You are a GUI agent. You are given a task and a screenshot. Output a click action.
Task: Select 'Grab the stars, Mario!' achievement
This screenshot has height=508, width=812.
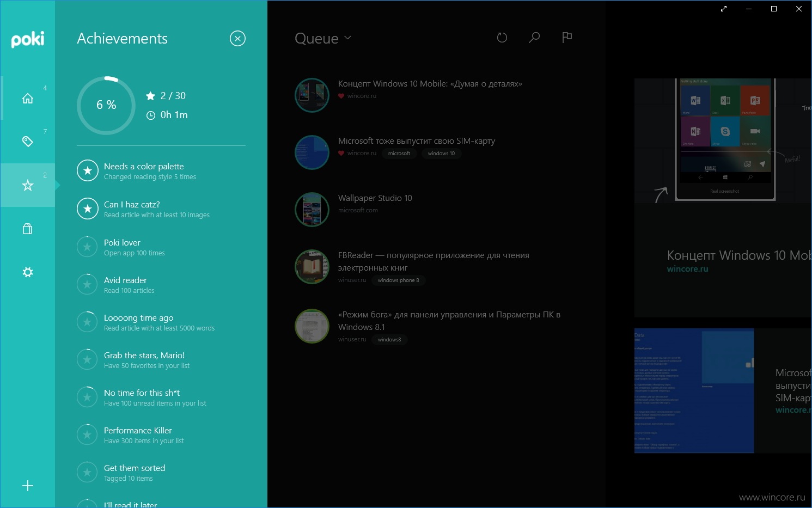161,360
